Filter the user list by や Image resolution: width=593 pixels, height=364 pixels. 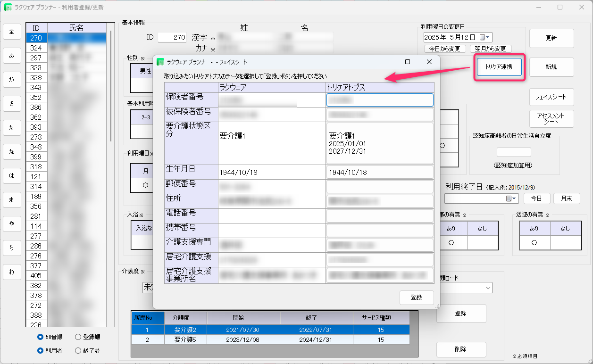pyautogui.click(x=12, y=224)
